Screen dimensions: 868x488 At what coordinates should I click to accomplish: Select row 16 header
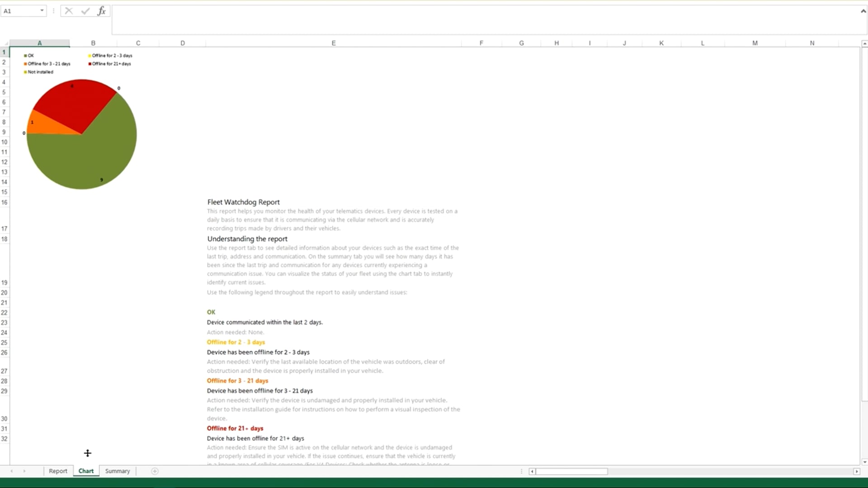[5, 202]
